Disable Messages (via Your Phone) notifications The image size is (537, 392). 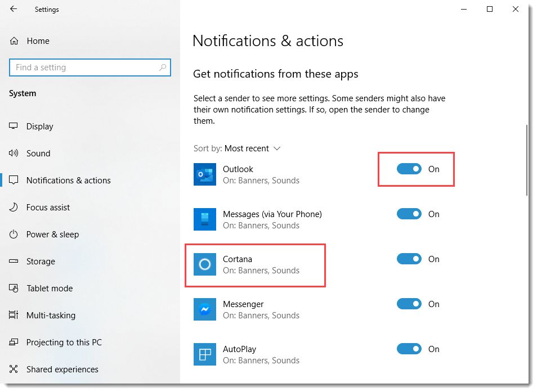409,214
